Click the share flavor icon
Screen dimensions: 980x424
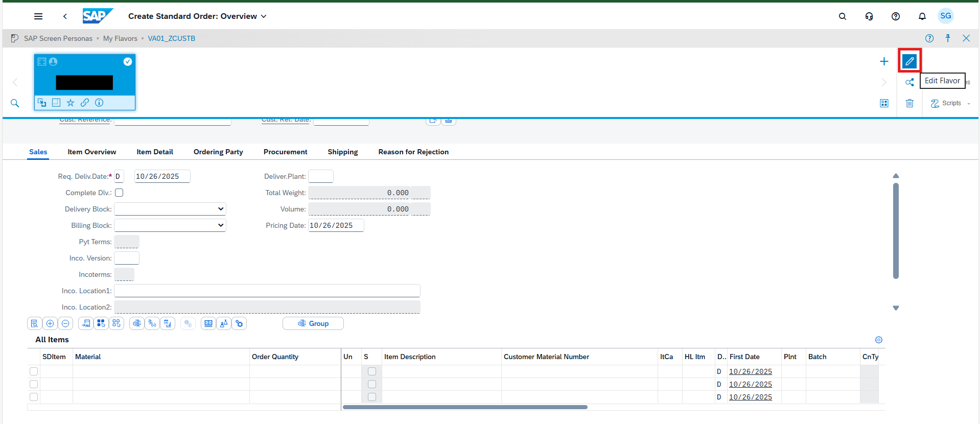pyautogui.click(x=909, y=82)
